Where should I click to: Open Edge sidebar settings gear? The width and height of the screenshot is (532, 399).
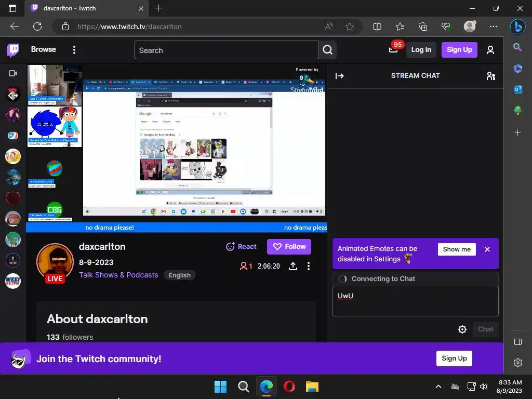pyautogui.click(x=518, y=363)
